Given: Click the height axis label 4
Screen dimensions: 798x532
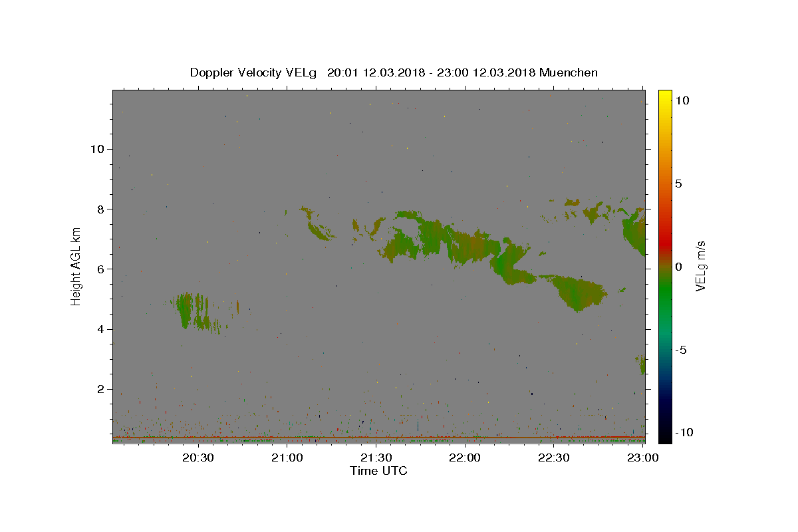Looking at the screenshot, I should pos(100,329).
